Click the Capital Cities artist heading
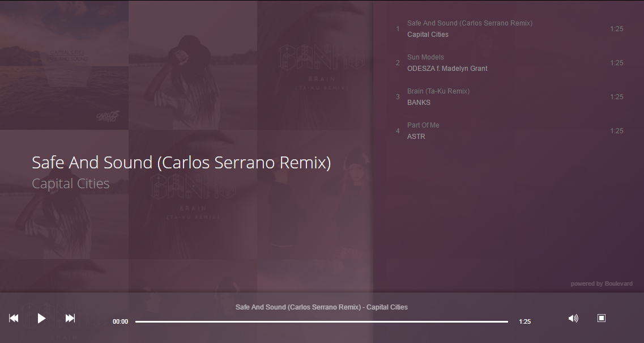 pyautogui.click(x=71, y=184)
